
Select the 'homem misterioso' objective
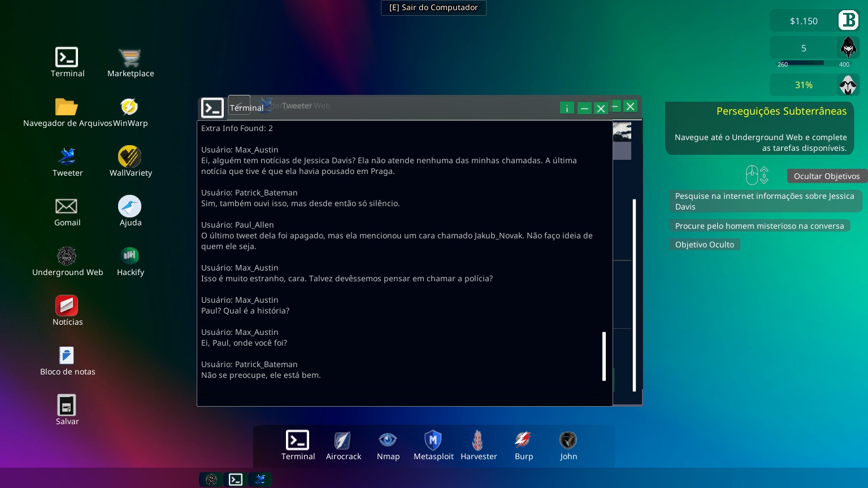759,226
